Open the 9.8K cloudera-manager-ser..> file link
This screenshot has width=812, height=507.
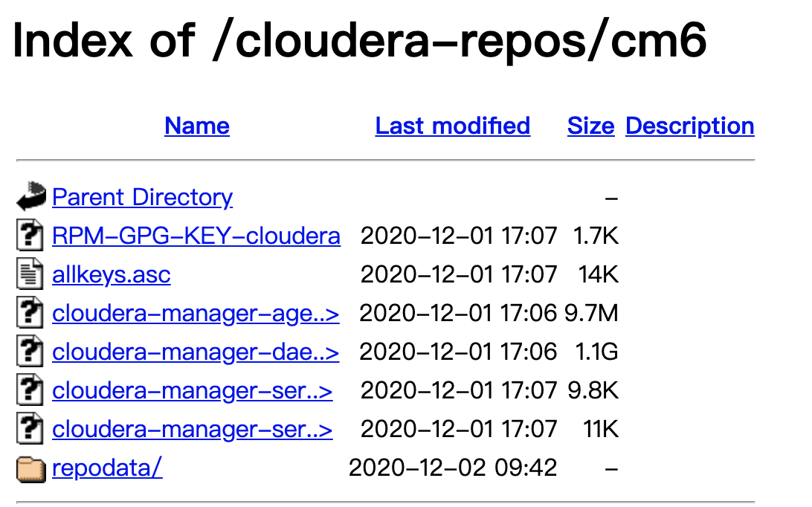tap(192, 390)
